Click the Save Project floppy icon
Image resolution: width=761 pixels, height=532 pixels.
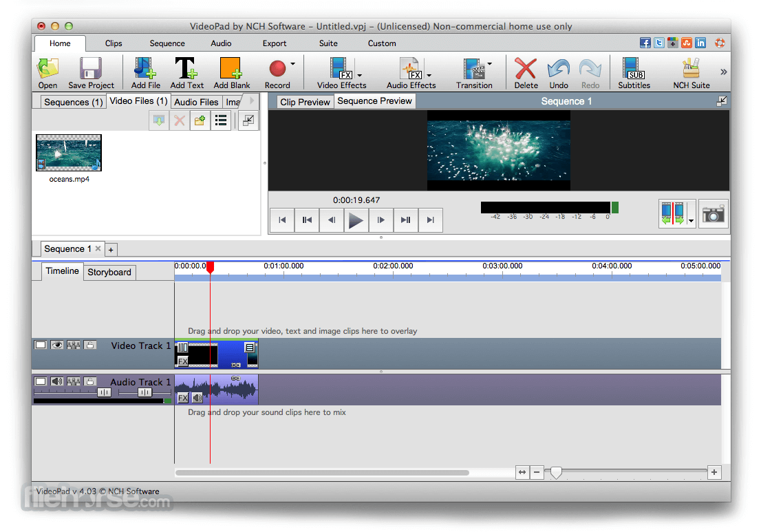(91, 68)
